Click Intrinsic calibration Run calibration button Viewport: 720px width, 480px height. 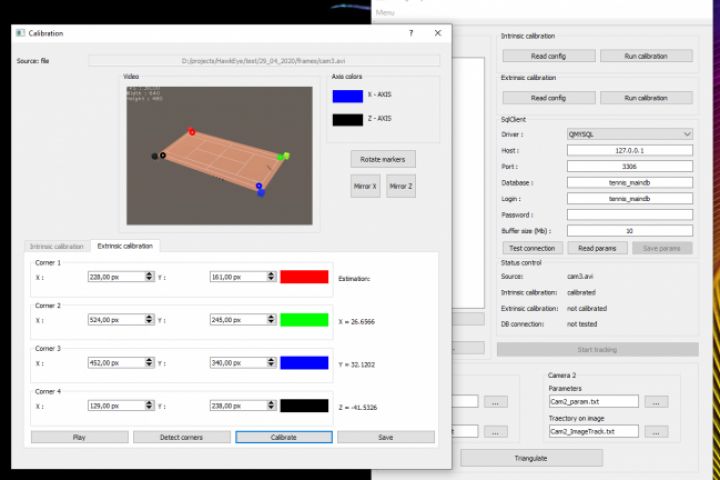tap(646, 56)
